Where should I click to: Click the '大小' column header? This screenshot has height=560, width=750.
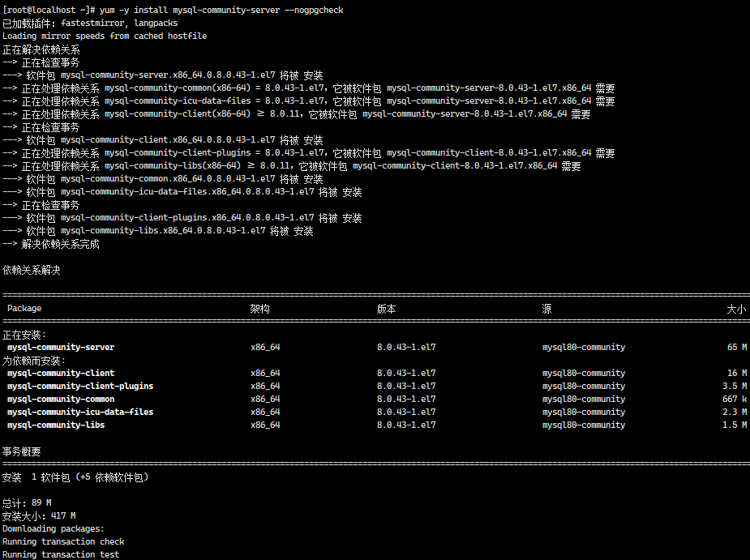(x=736, y=309)
